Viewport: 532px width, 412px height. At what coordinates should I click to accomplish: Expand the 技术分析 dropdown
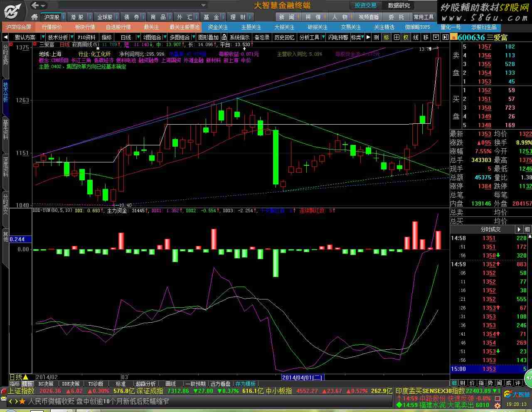(x=71, y=37)
